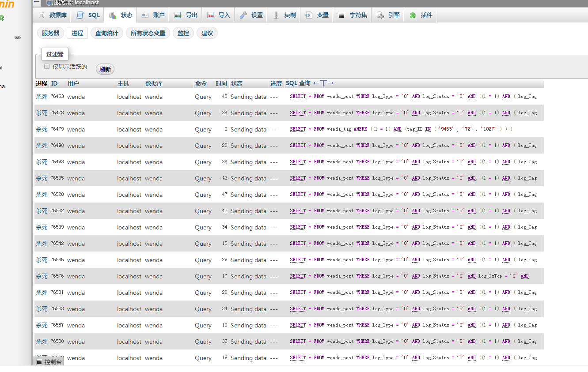Kill process 76581 via 杀死 link
Viewport: 588px width, 372px height.
42,293
